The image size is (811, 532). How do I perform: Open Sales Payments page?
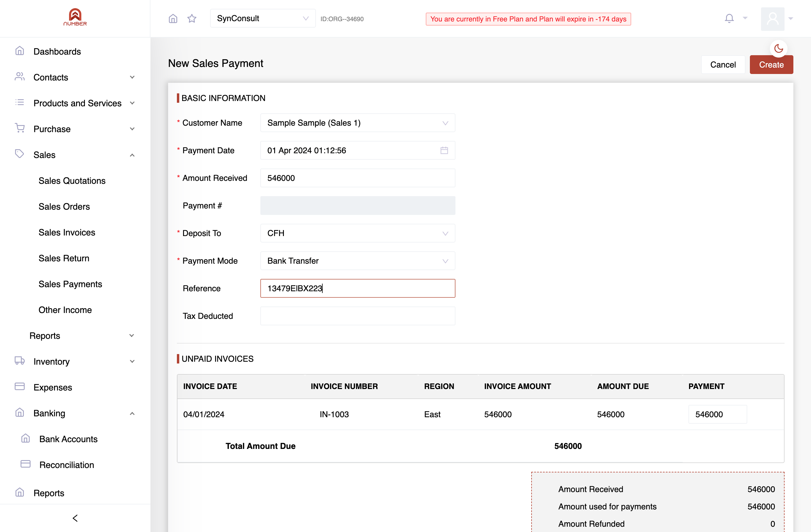(x=70, y=284)
